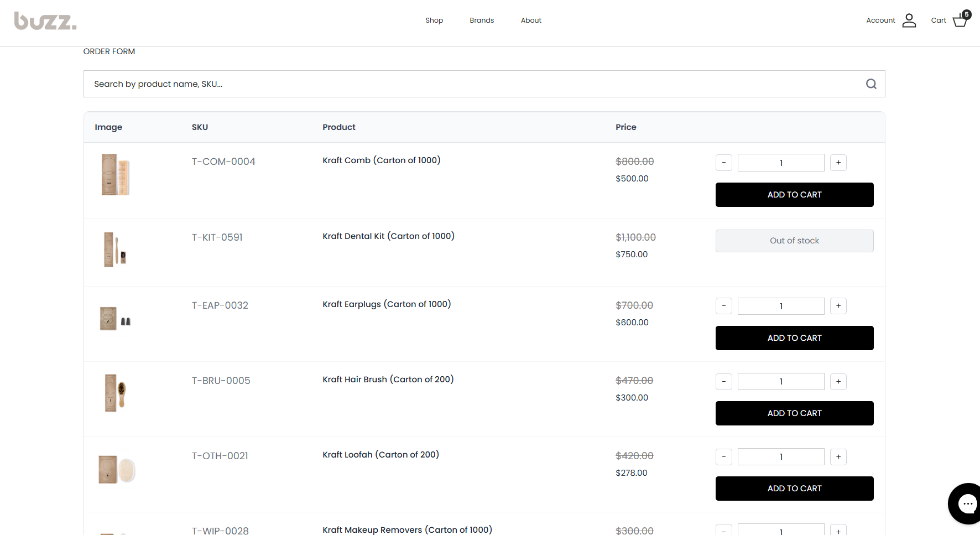Screen dimensions: 980x535
Task: Focus the product search field
Action: (470, 84)
